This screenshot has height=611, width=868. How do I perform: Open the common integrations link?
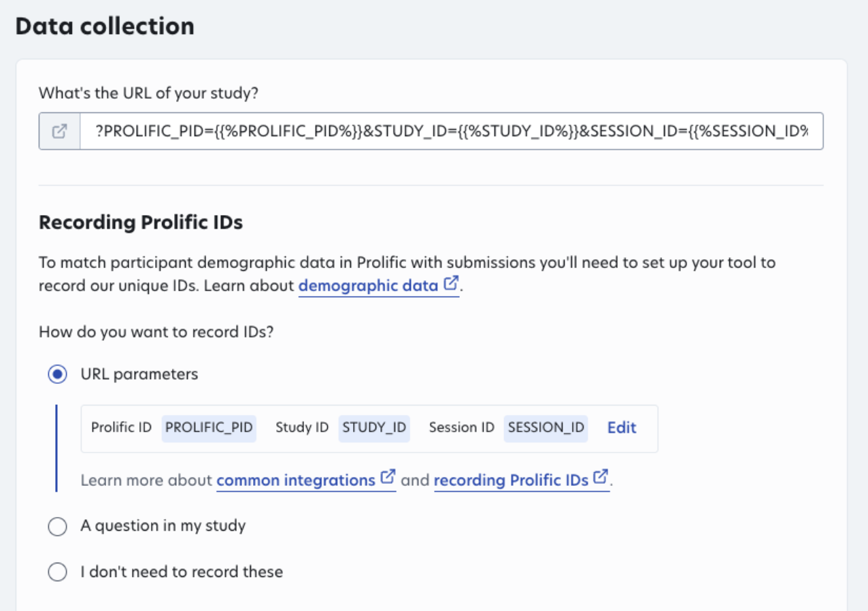tap(306, 480)
